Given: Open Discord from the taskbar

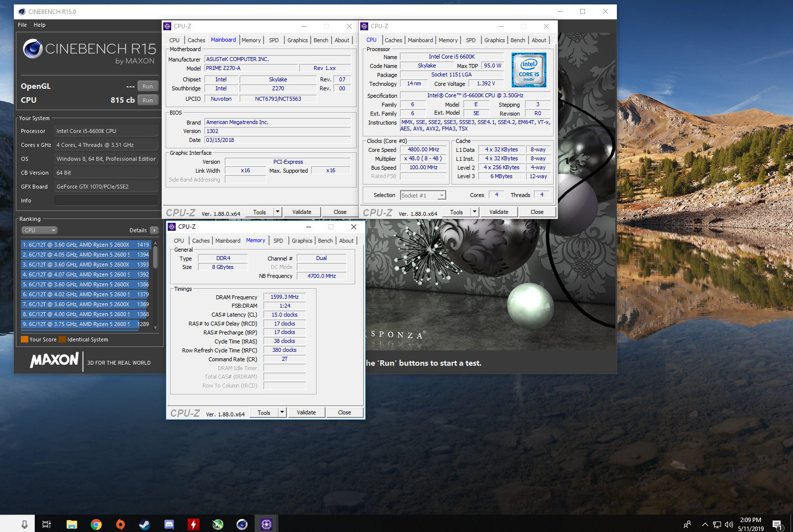Looking at the screenshot, I should pyautogui.click(x=169, y=524).
